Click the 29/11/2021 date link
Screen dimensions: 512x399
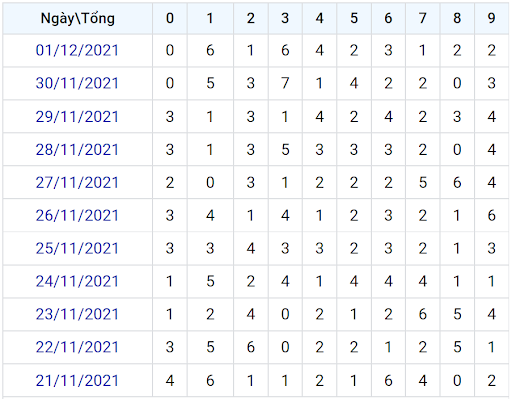coord(77,117)
